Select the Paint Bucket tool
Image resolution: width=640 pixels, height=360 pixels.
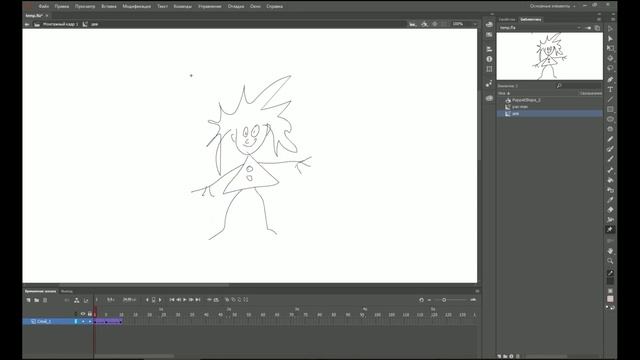pos(610,180)
